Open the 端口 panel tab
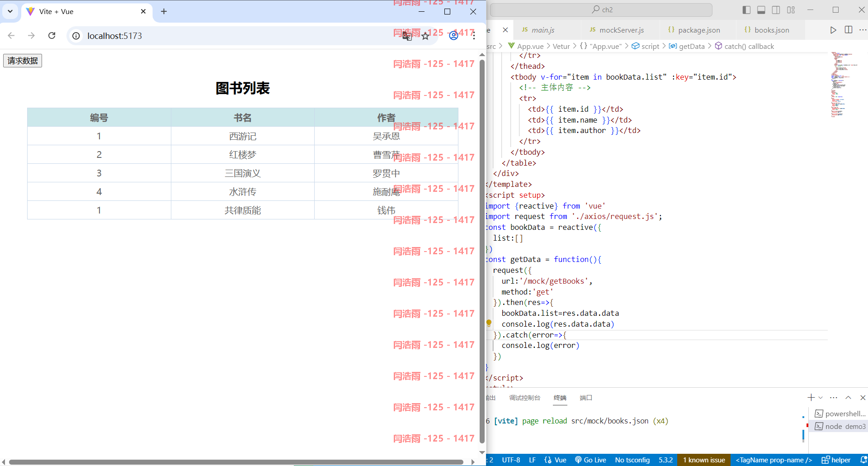 tap(586, 398)
